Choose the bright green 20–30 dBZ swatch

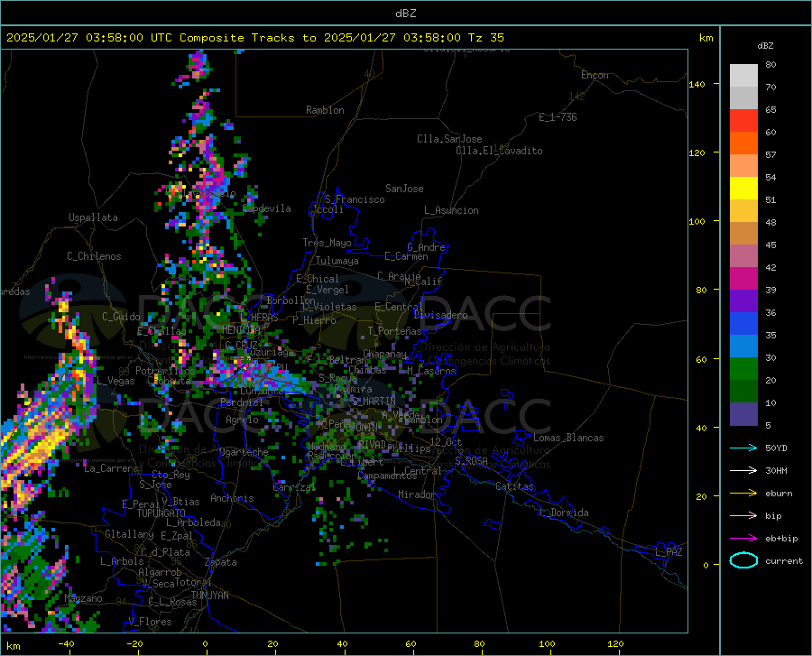743,369
